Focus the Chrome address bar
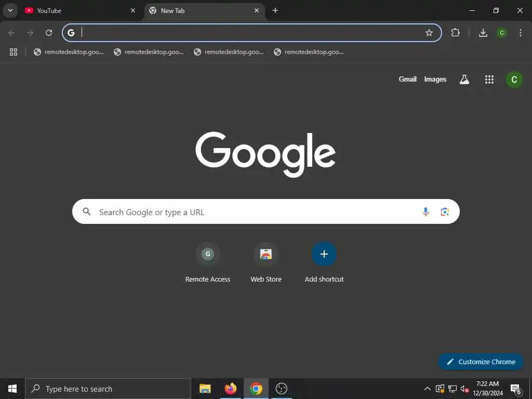Screen dimensions: 532x399 [251, 33]
